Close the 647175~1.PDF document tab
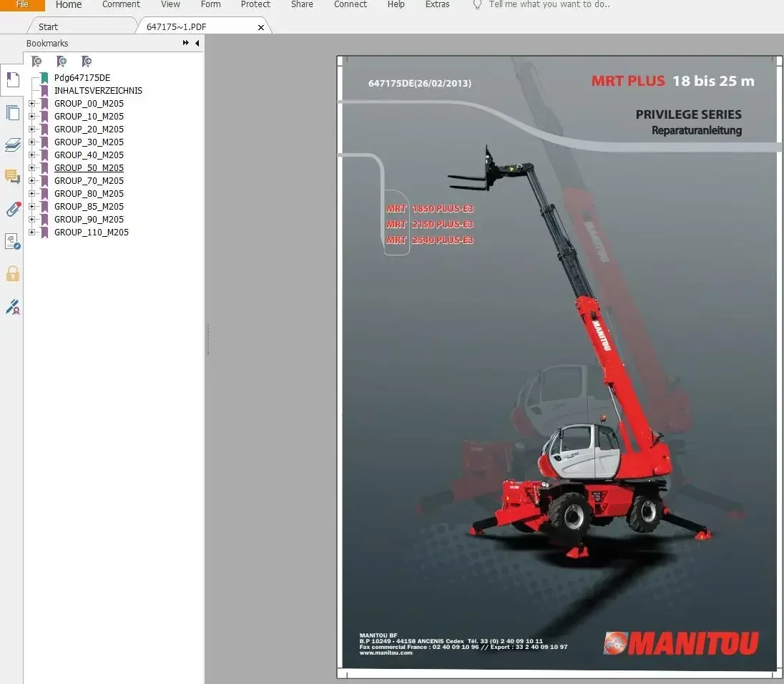 260,27
